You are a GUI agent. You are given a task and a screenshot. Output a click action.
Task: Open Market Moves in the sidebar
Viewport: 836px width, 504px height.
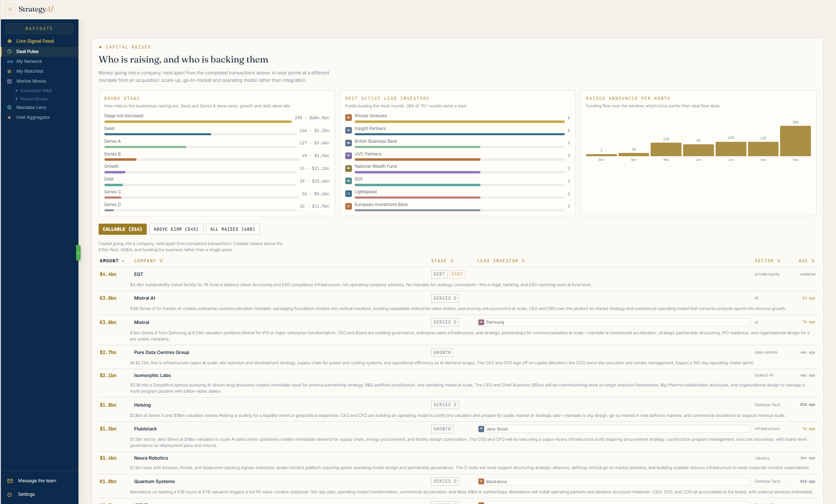pos(39,81)
